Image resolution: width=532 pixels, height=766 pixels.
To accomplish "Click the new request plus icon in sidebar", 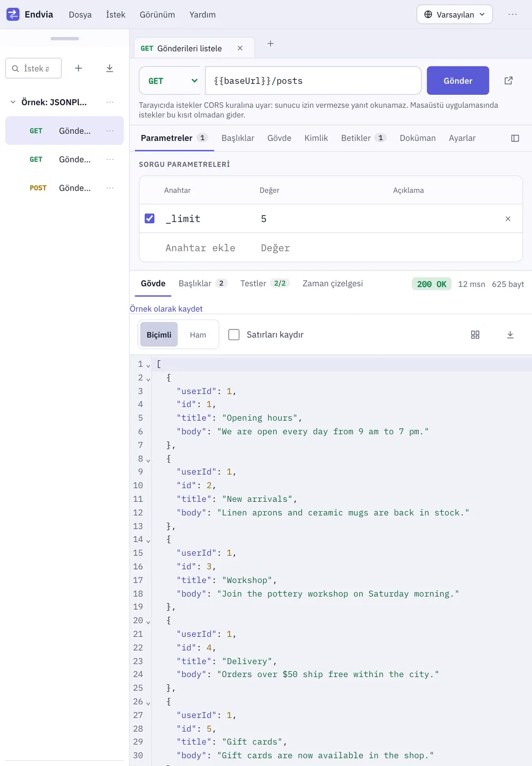I will (79, 68).
